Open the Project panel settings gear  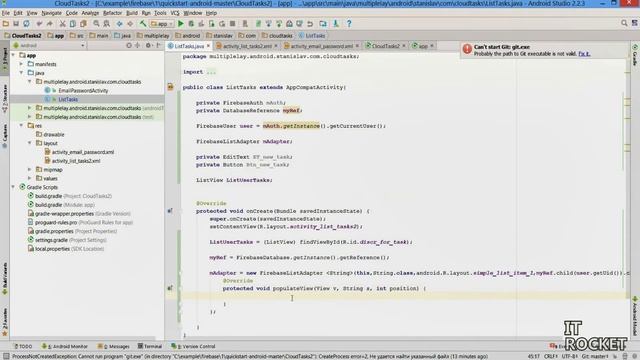tap(148, 45)
